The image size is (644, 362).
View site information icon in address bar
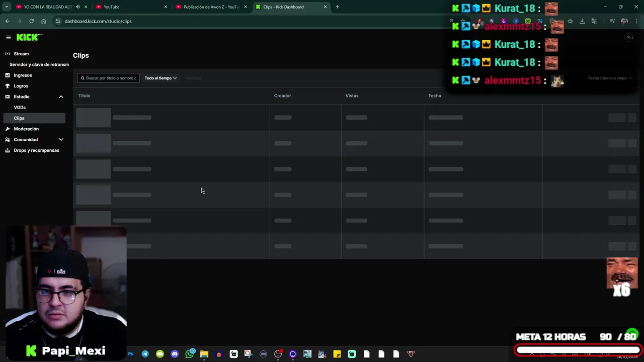(x=58, y=21)
